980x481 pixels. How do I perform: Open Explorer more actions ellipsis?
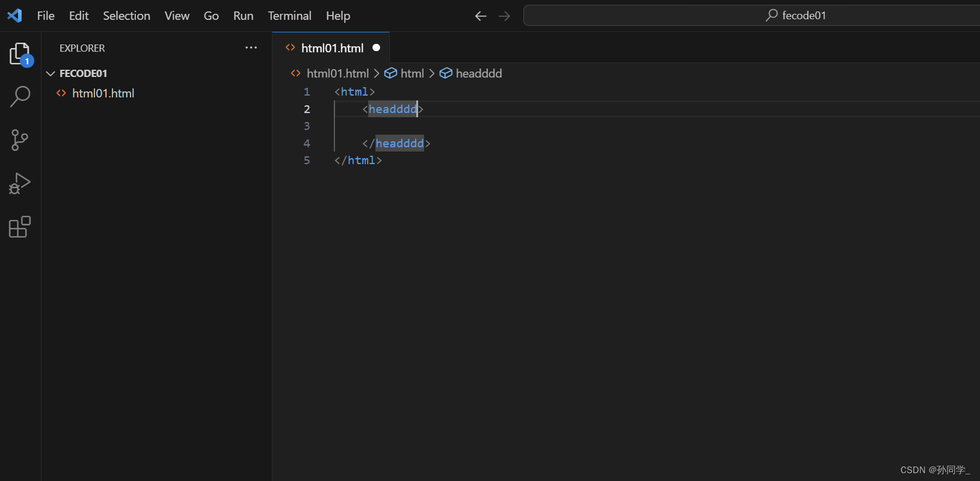tap(251, 47)
